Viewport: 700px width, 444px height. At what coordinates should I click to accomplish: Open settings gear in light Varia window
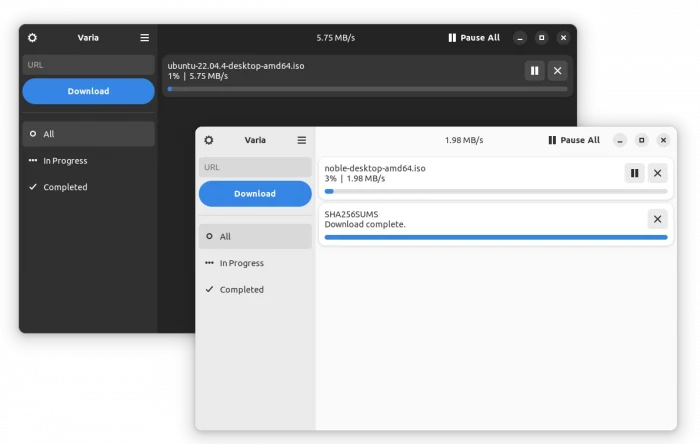(209, 140)
